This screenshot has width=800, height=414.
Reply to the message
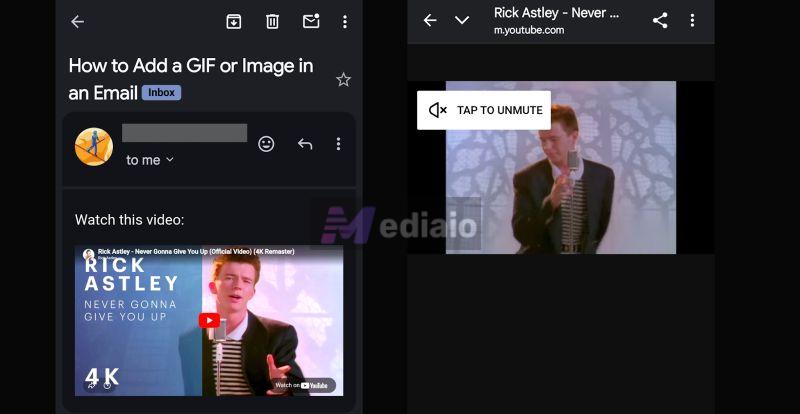pyautogui.click(x=305, y=144)
